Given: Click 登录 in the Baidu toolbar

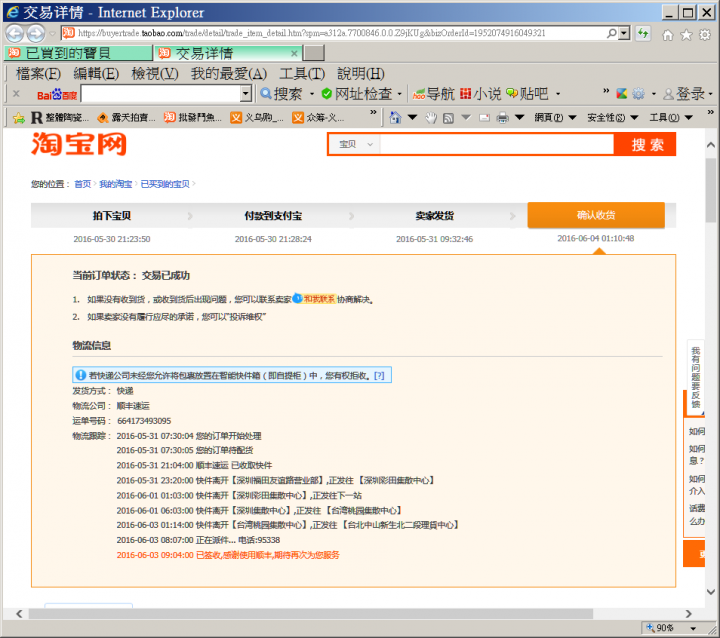Looking at the screenshot, I should (684, 94).
